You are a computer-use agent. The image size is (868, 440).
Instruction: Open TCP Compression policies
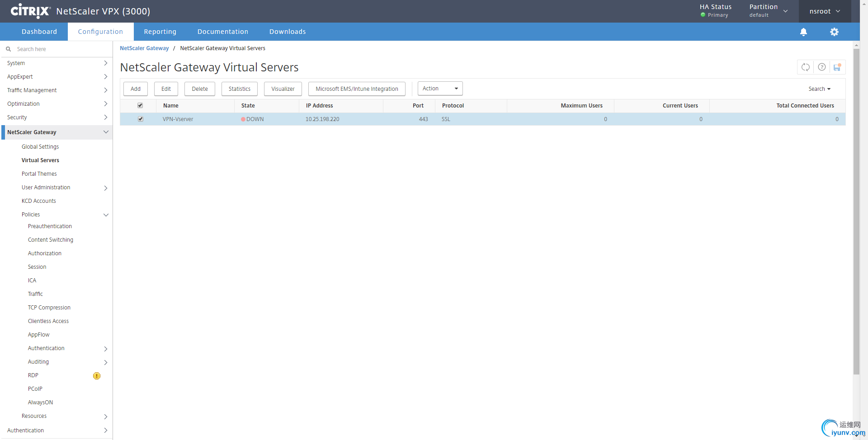coord(49,308)
